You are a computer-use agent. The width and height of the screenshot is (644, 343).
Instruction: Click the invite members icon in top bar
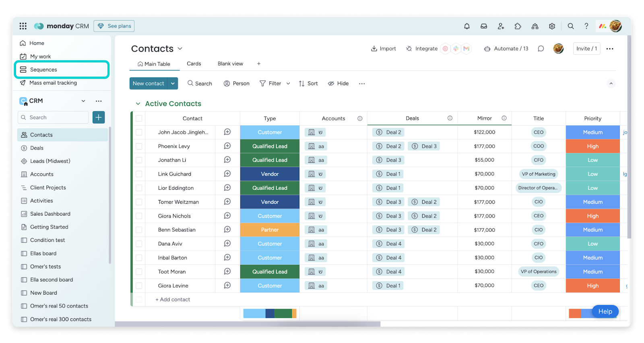(501, 26)
